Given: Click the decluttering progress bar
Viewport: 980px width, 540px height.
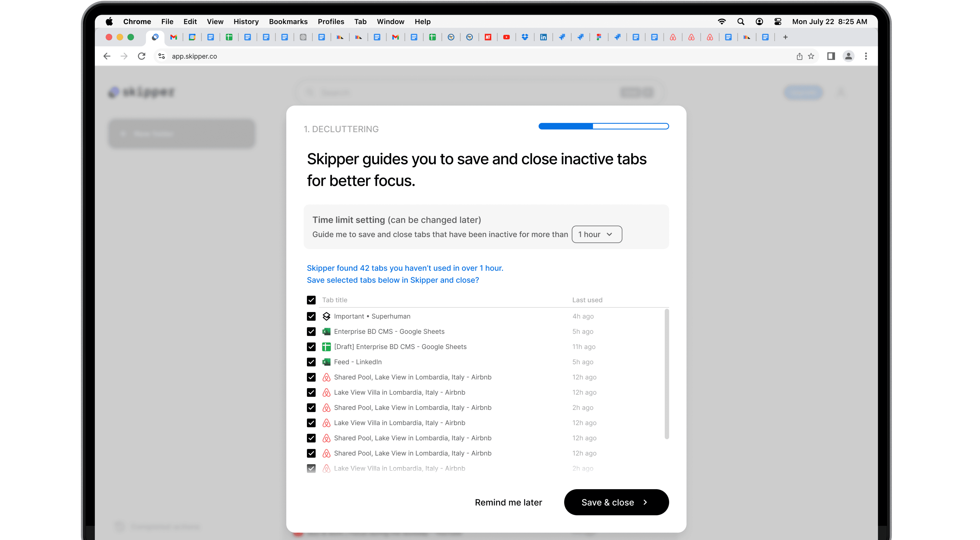Looking at the screenshot, I should point(603,126).
